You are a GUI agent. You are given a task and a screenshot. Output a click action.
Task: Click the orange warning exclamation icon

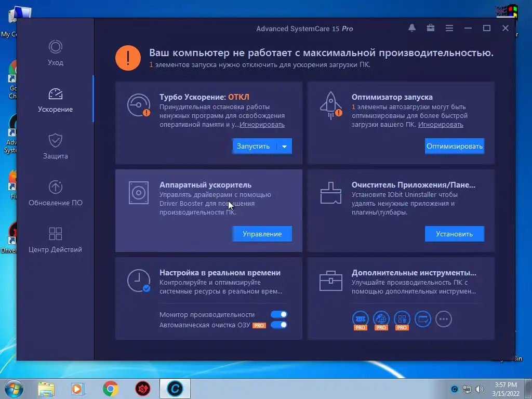[128, 58]
